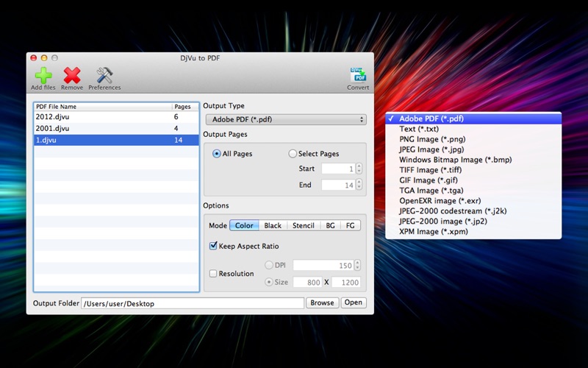588x368 pixels.
Task: Switch Mode to Stencil
Action: [304, 225]
